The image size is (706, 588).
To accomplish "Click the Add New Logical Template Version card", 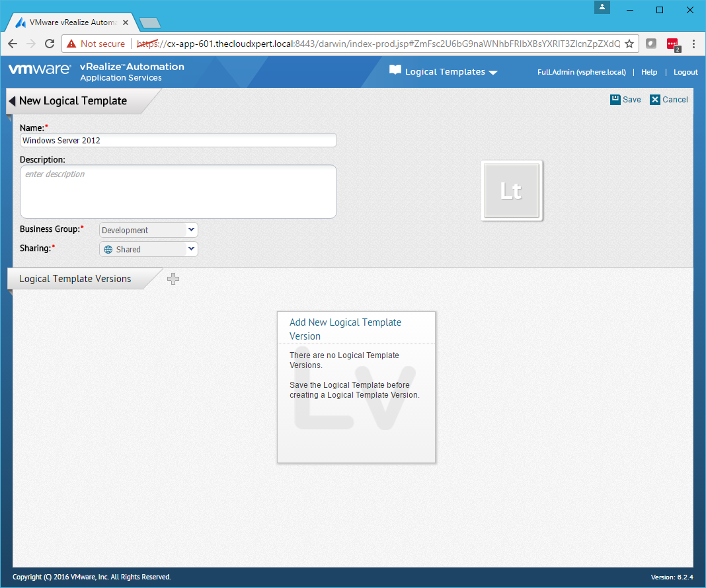I will (x=356, y=386).
